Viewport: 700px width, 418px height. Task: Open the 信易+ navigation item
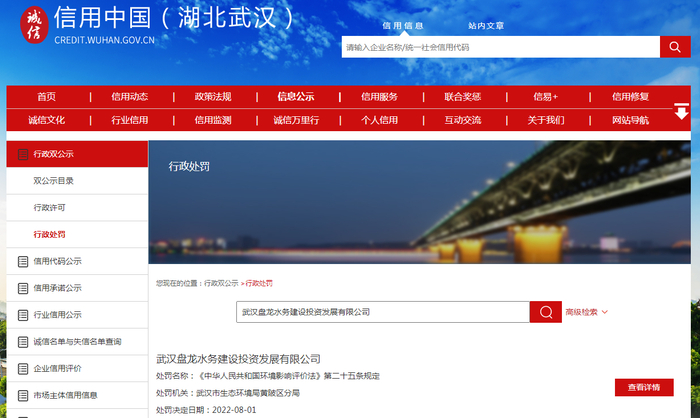546,97
